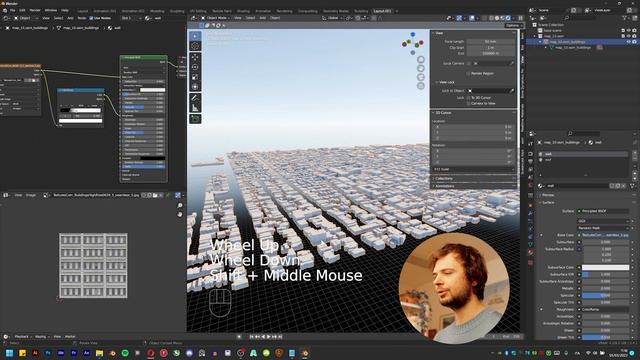The width and height of the screenshot is (640, 360).
Task: Click the viewport pan hand gizmo
Action: 421,68
